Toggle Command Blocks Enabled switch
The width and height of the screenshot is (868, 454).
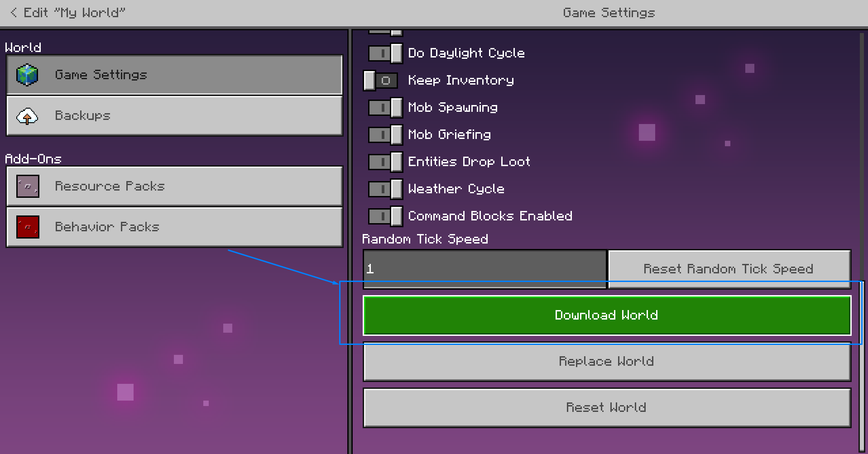[x=385, y=216]
